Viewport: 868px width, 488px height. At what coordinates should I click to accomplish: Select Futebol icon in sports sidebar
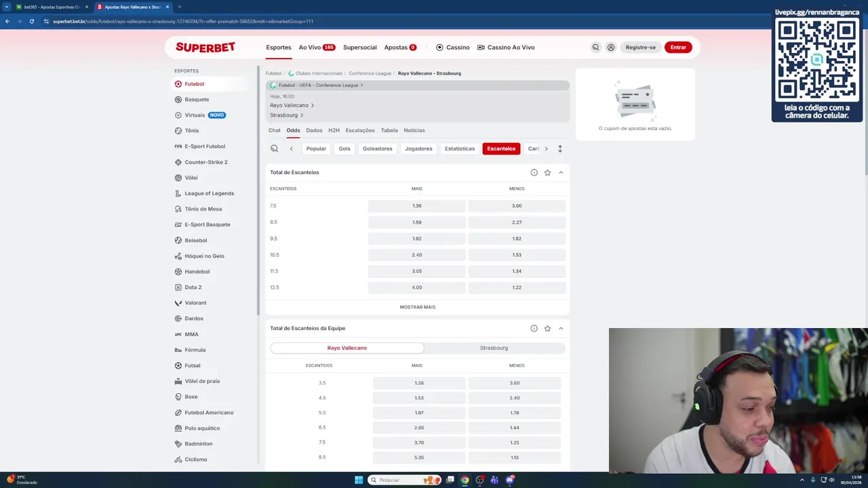[x=178, y=84]
